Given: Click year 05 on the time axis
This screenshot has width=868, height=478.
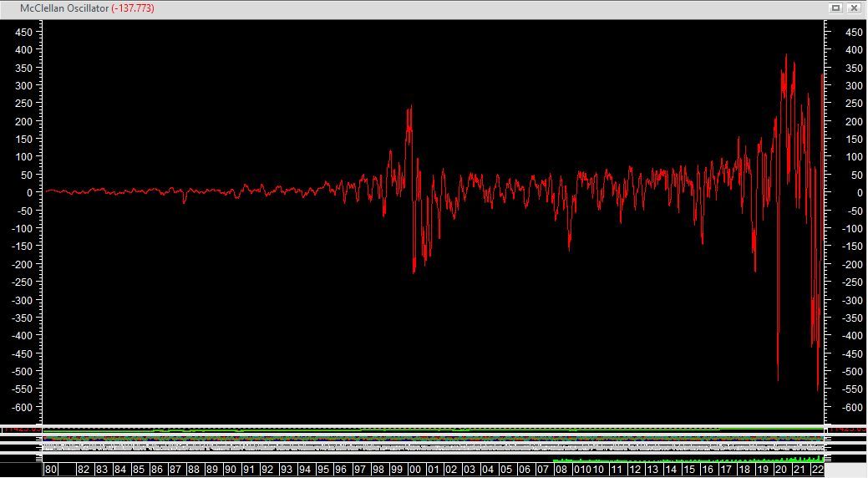Looking at the screenshot, I should 506,470.
